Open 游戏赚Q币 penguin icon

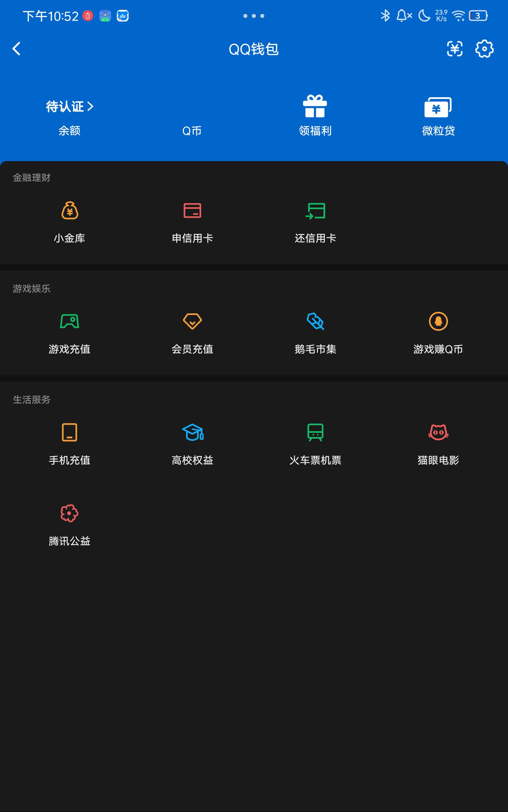tap(438, 321)
